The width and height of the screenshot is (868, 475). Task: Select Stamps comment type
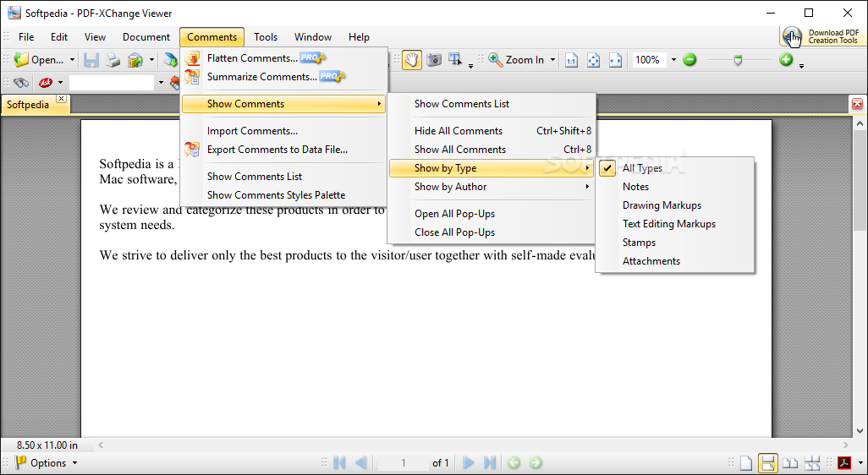tap(675, 243)
